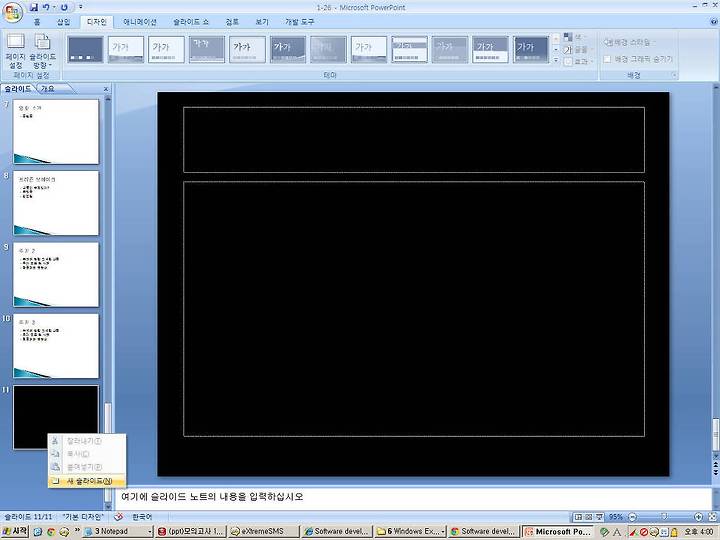
Task: Switch to 6 Windows Explorer taskbar group
Action: (x=410, y=531)
